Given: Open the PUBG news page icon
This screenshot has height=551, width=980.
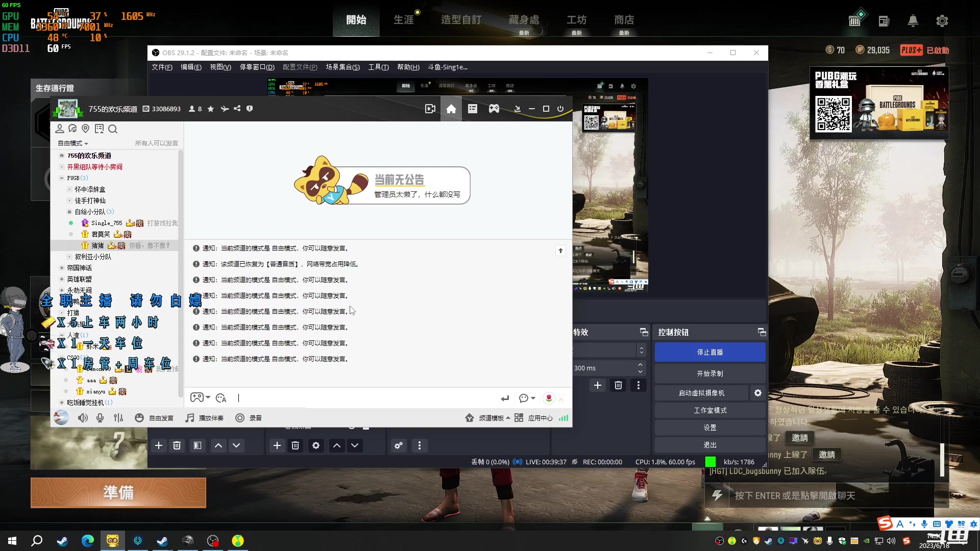Looking at the screenshot, I should (884, 21).
